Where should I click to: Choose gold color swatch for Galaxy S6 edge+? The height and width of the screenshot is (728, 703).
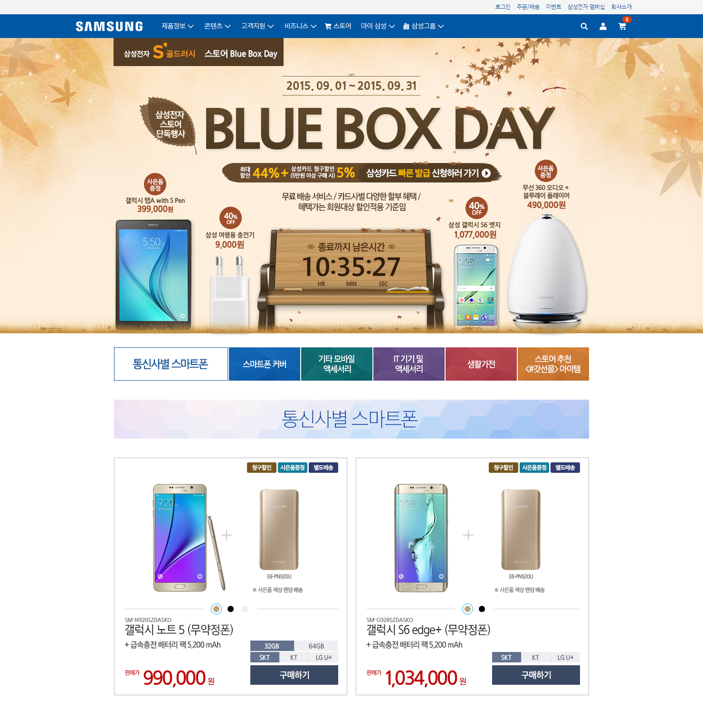point(468,609)
